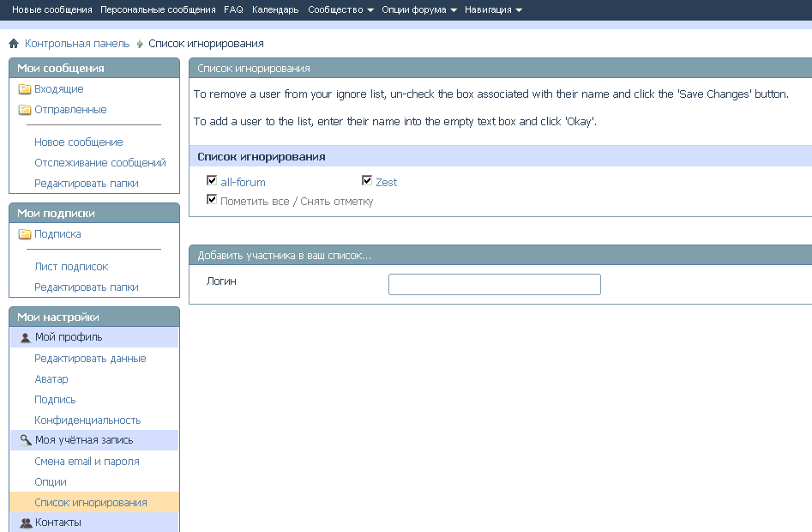Viewport: 812px width, 532px height.
Task: Click the home icon in breadcrumb
Action: (x=14, y=44)
